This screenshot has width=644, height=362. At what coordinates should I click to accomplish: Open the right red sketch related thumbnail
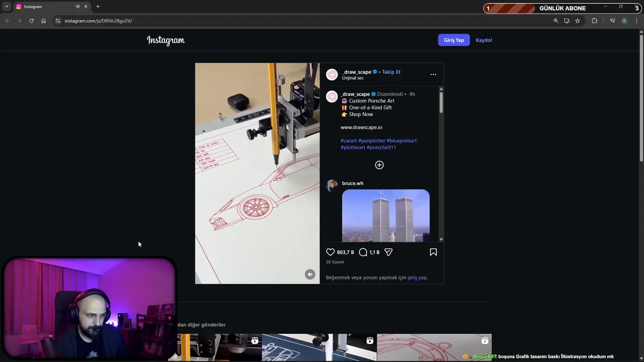pos(434,347)
